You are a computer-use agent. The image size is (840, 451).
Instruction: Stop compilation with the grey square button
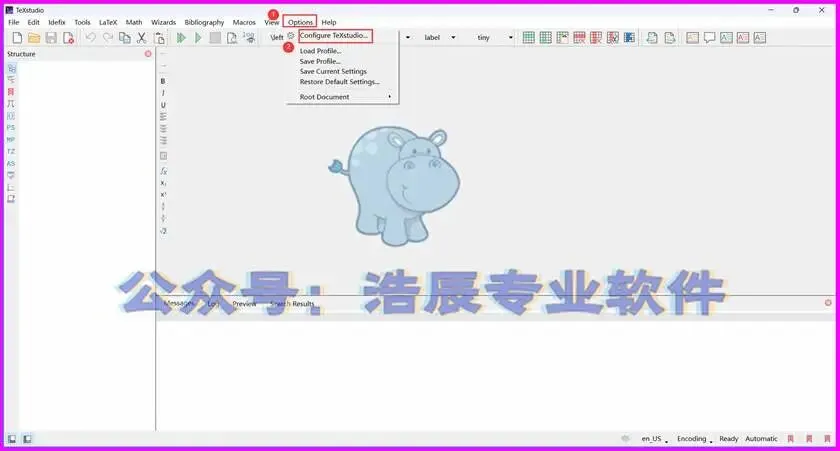click(x=215, y=37)
